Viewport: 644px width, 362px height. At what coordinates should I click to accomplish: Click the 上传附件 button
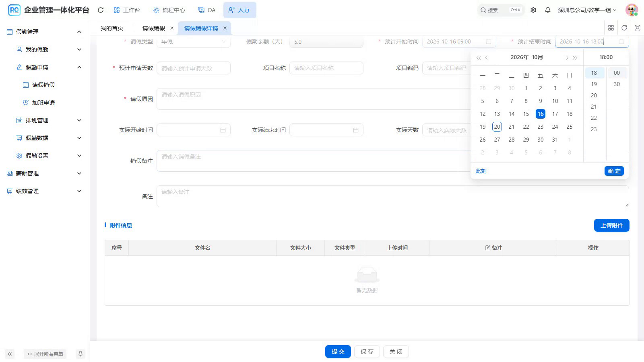[612, 225]
